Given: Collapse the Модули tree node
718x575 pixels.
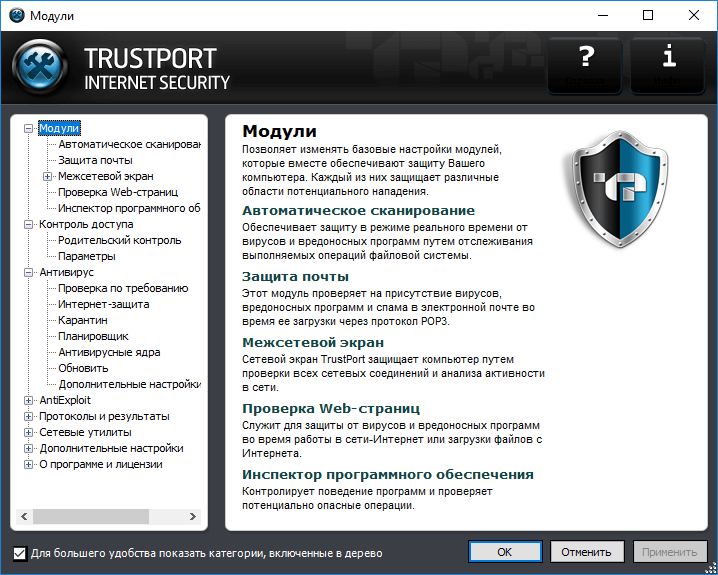Looking at the screenshot, I should 28,129.
